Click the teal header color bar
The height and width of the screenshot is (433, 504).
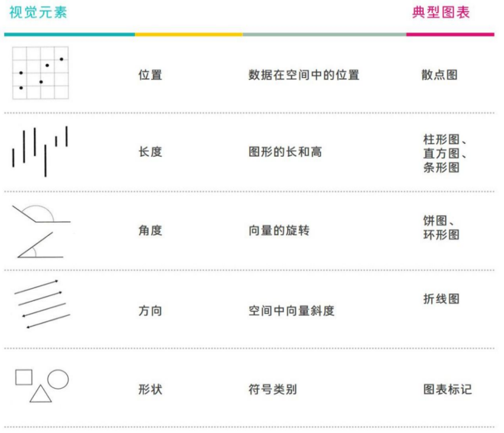[69, 34]
